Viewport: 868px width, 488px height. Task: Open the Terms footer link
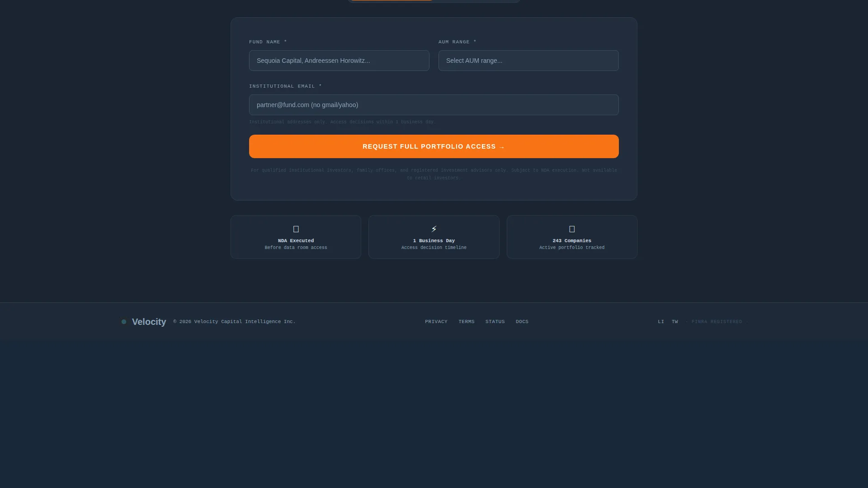pos(467,322)
